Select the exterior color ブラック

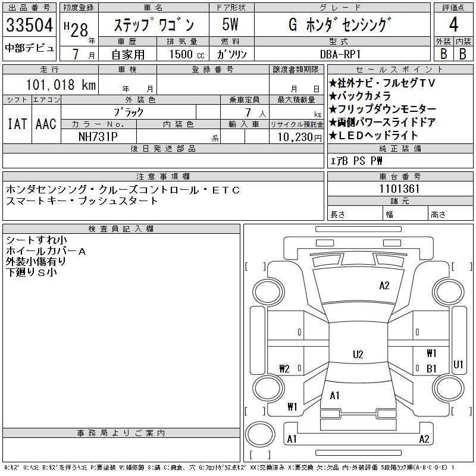point(129,112)
